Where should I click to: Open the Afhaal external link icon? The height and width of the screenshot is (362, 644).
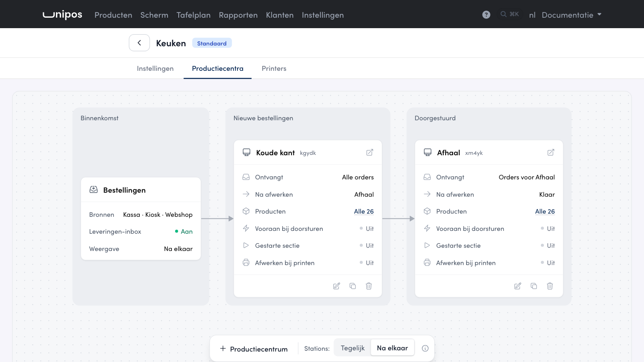(x=551, y=152)
